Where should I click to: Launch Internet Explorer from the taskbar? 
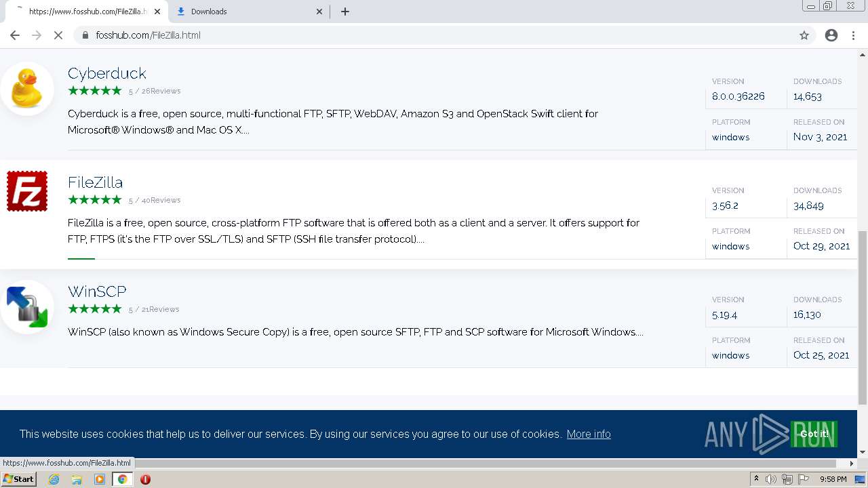pos(54,479)
